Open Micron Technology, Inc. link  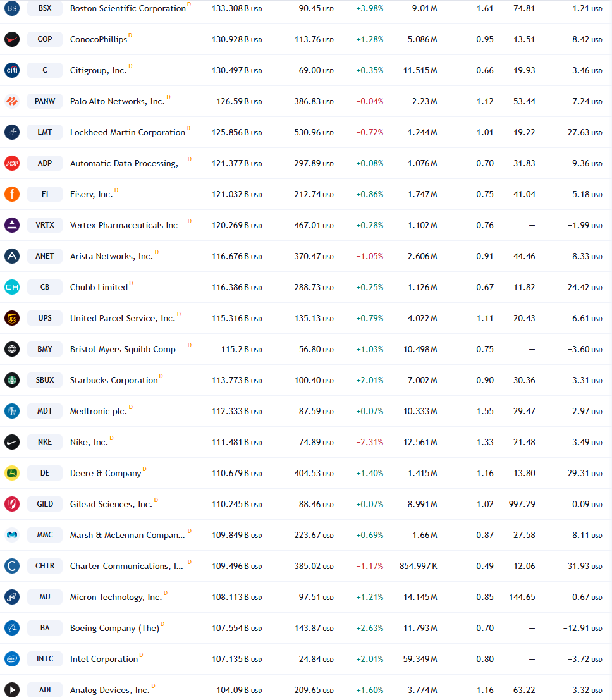click(116, 598)
